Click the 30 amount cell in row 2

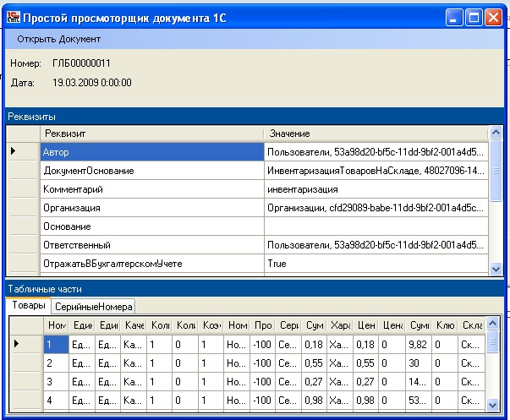(x=419, y=363)
